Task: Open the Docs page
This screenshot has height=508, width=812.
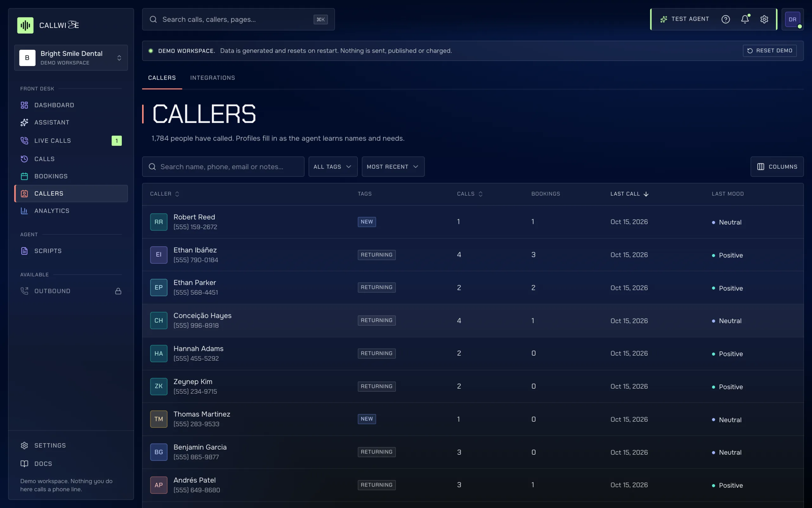Action: tap(71, 463)
